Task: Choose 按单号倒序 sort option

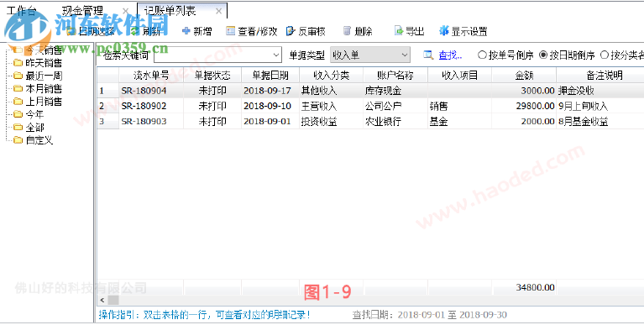Action: [x=505, y=55]
